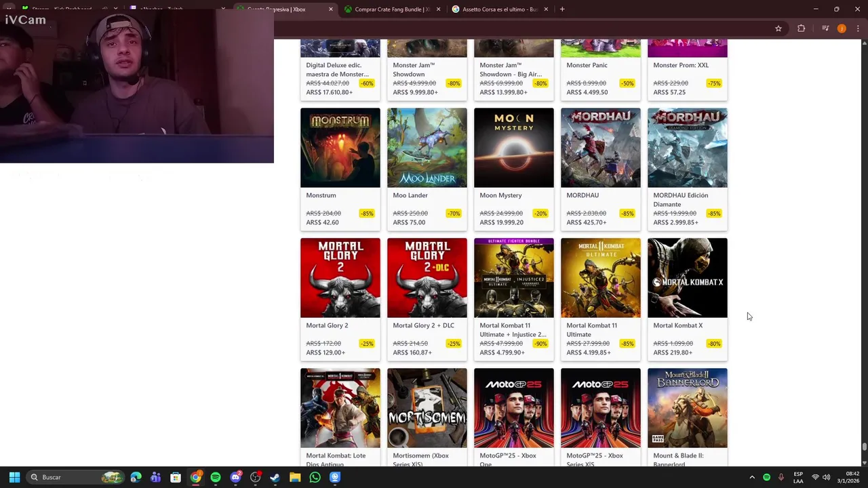
Task: Click the ARS$ 42.60 Monstrum price
Action: pos(322,222)
